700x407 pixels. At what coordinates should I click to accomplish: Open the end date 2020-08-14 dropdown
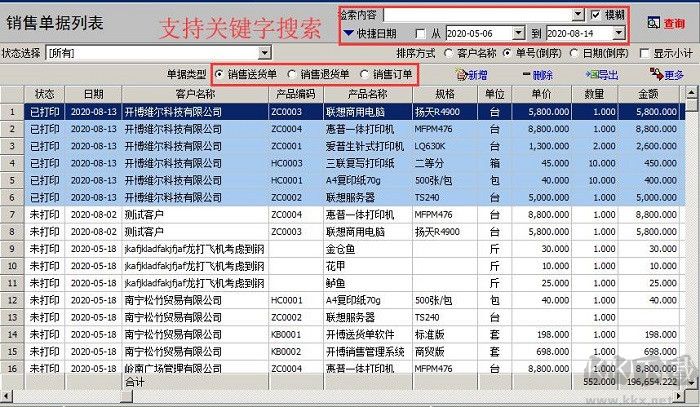coord(618,33)
